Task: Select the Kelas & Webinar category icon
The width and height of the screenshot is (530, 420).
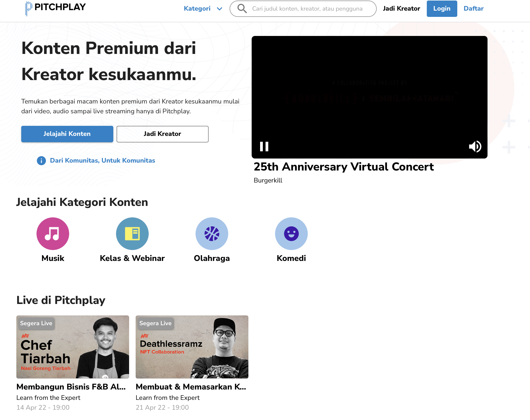Action: tap(132, 234)
